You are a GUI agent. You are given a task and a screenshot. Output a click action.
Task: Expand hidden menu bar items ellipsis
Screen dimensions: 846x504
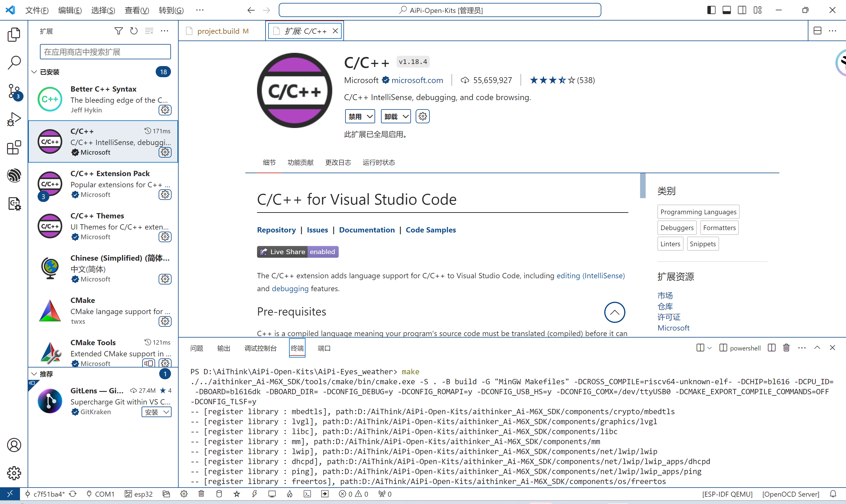(200, 10)
